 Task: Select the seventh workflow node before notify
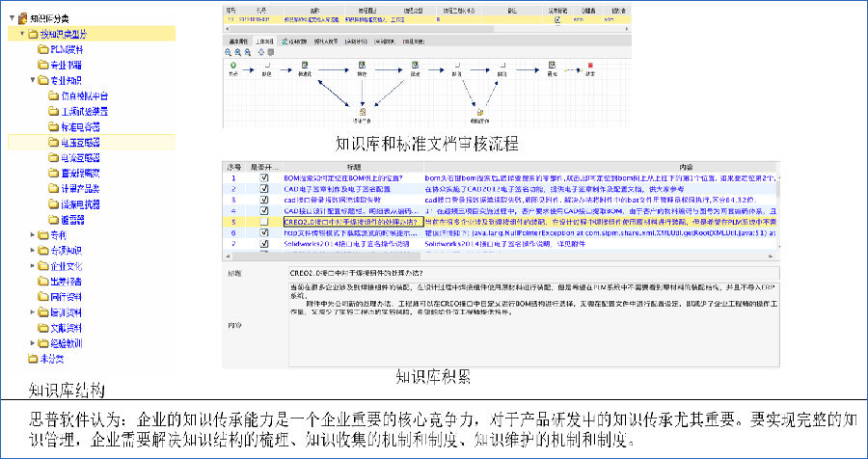502,66
